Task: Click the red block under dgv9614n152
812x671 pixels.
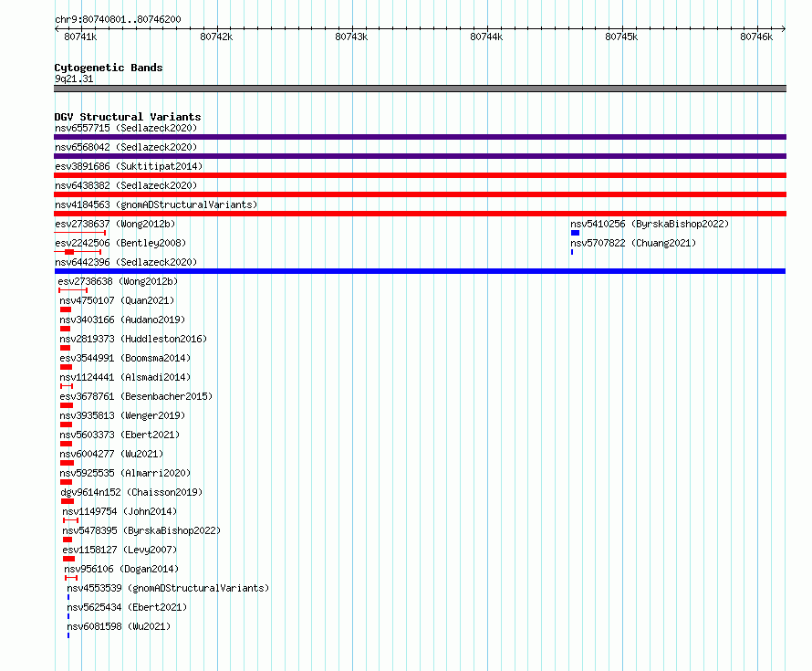Action: [68, 501]
